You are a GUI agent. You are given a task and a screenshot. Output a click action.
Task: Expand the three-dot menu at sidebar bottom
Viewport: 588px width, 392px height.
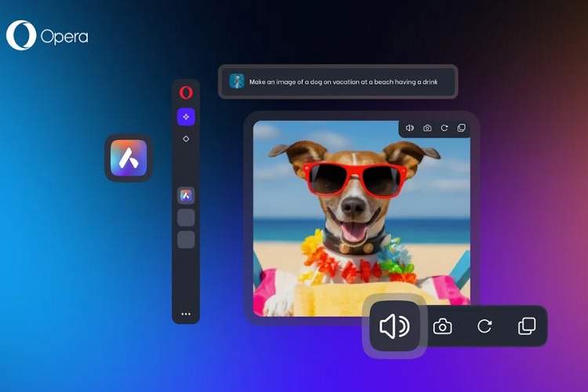[186, 314]
